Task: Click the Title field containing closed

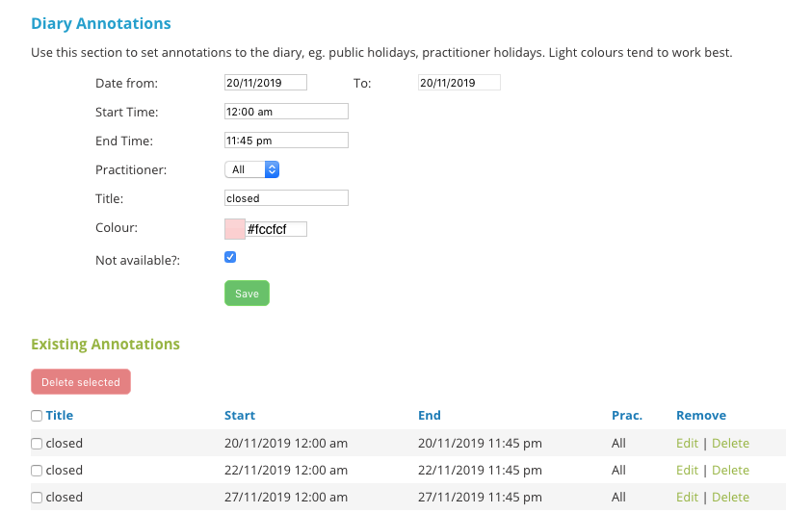Action: coord(286,197)
